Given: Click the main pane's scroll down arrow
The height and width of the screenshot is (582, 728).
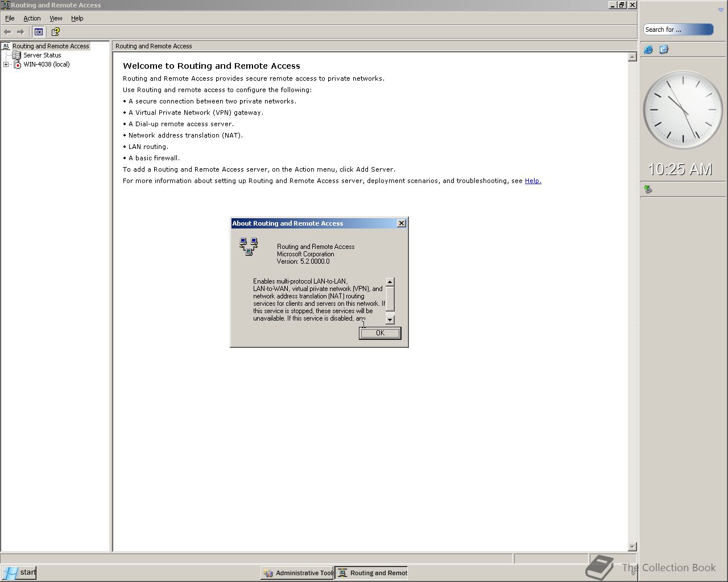Looking at the screenshot, I should pyautogui.click(x=632, y=547).
